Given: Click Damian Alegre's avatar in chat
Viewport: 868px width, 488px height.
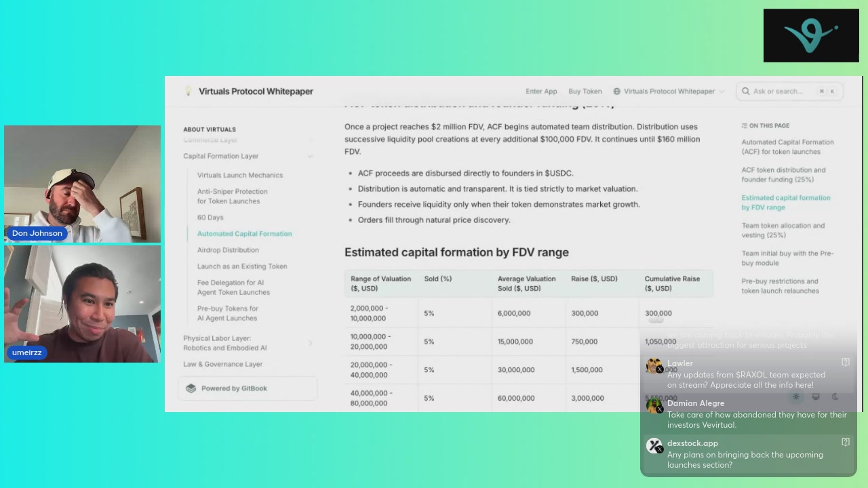Looking at the screenshot, I should click(x=654, y=406).
